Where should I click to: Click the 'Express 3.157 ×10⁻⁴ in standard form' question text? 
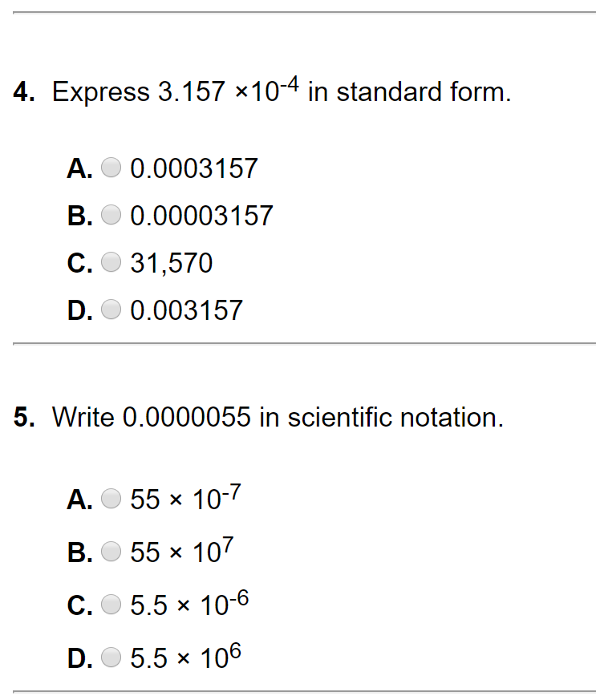[x=281, y=93]
